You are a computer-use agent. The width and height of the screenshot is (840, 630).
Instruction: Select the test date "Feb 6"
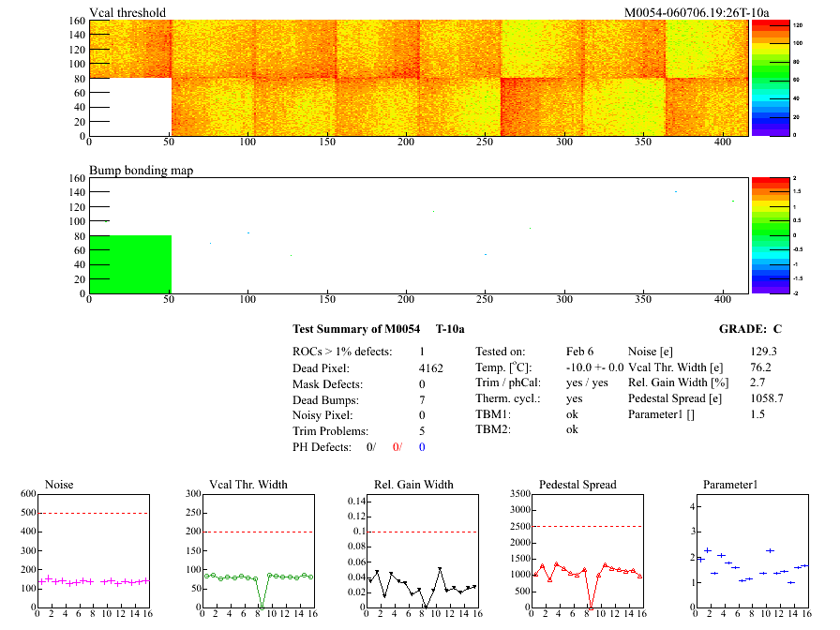point(579,352)
